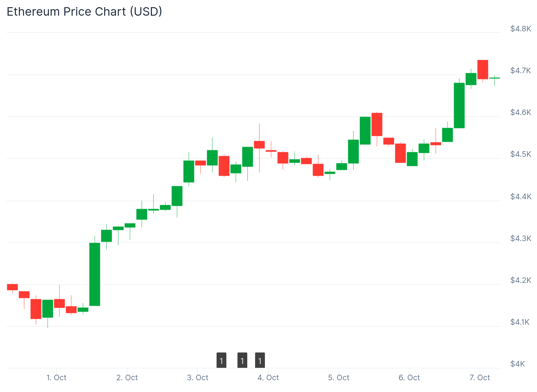
Task: Click the '3. Oct' date axis label
Action: coord(198,378)
